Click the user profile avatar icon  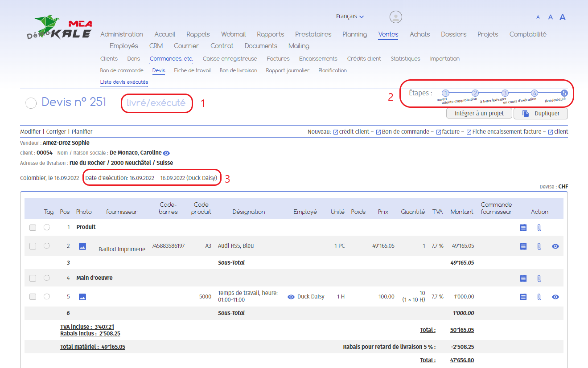(395, 17)
